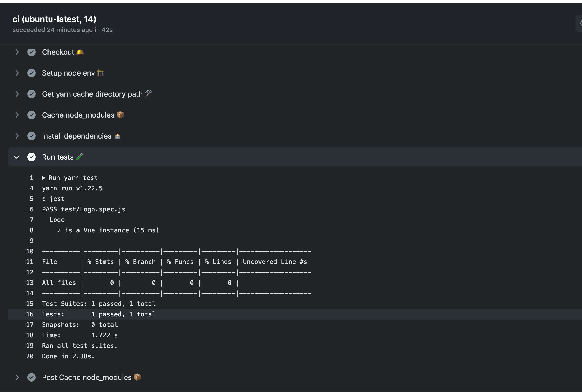Image resolution: width=582 pixels, height=392 pixels.
Task: Click the Setup node env success check icon
Action: [x=31, y=73]
